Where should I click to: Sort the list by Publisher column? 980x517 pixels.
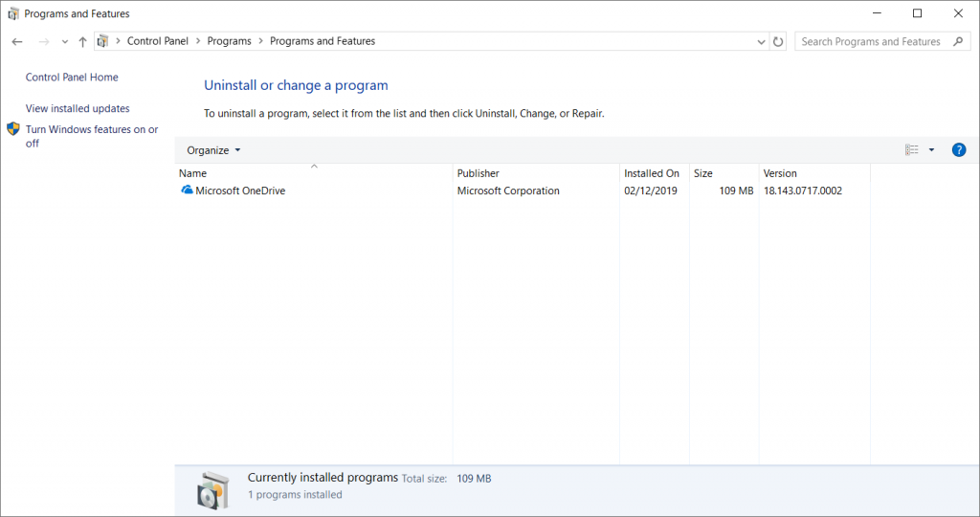click(536, 173)
